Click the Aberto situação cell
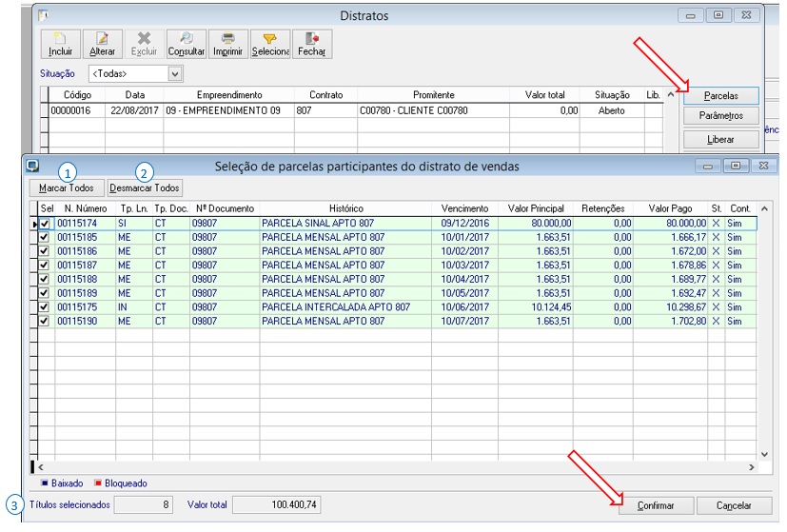Screen dimensions: 787x532 click(x=611, y=110)
